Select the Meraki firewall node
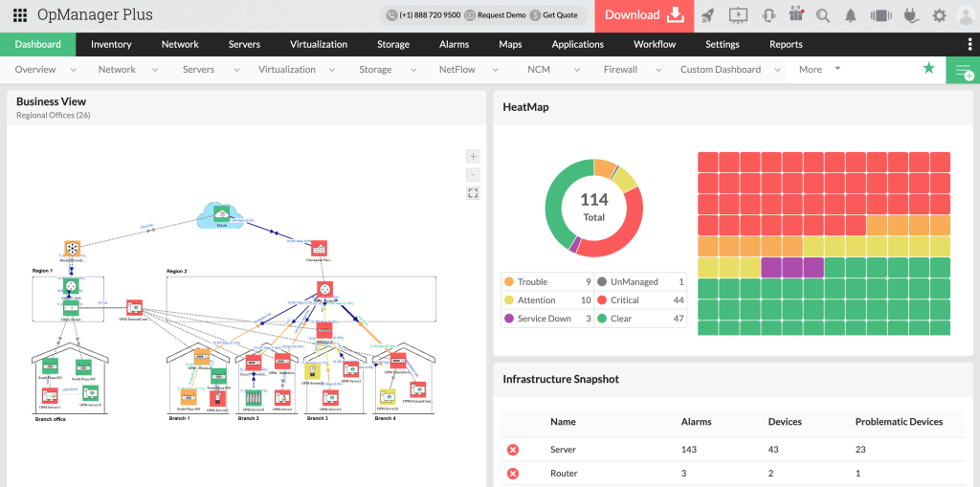The image size is (980, 487). [x=73, y=249]
